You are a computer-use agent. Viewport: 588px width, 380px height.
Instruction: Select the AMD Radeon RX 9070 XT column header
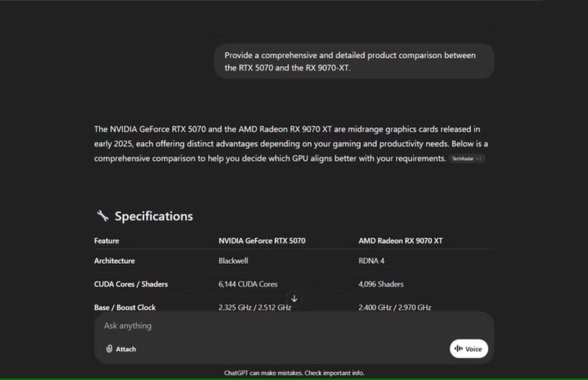click(x=400, y=240)
